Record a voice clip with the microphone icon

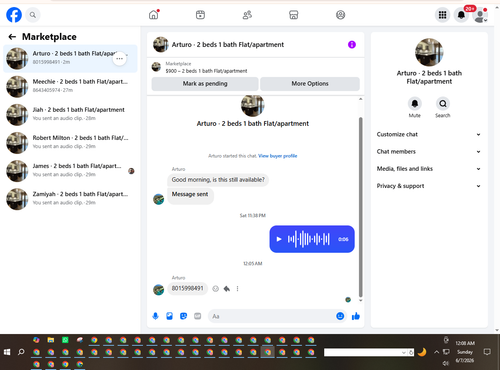click(x=155, y=316)
